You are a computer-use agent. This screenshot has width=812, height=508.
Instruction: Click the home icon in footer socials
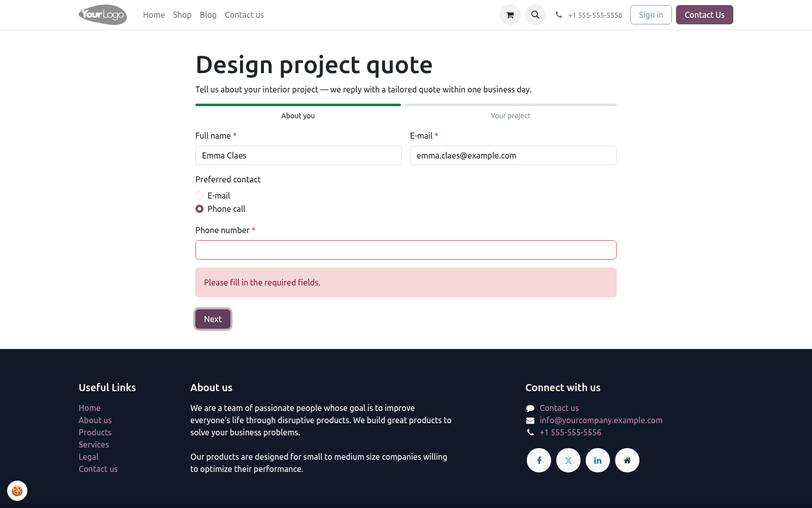click(627, 460)
